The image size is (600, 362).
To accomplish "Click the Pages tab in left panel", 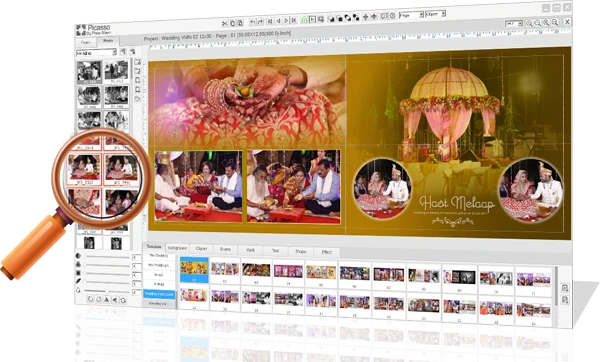I will 86,42.
